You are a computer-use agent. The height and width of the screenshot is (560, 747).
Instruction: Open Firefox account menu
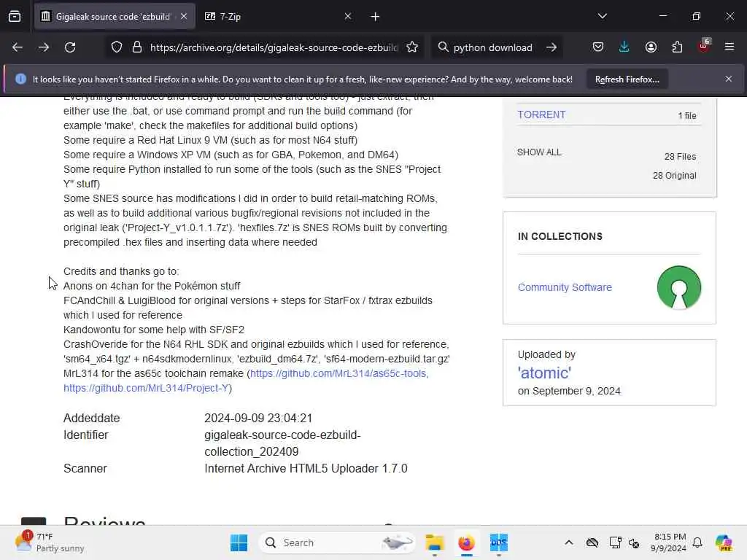[651, 47]
